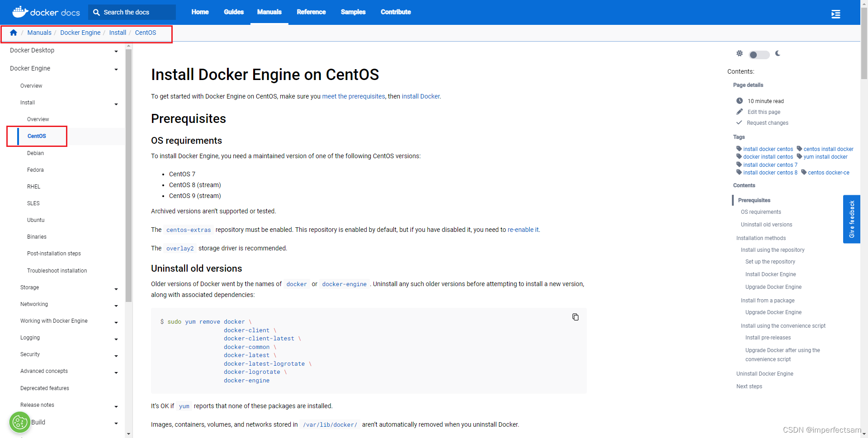Click the search magnifier icon
The image size is (868, 438).
point(96,12)
